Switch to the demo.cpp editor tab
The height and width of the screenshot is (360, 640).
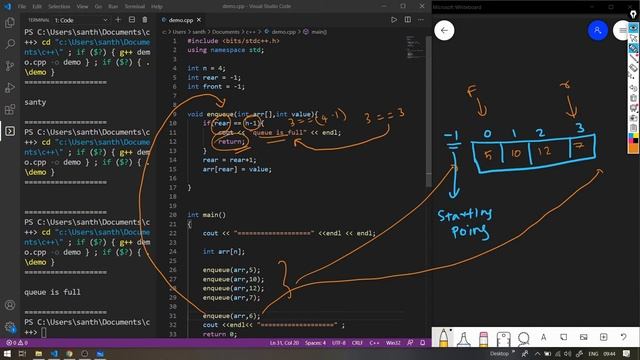tap(181, 20)
